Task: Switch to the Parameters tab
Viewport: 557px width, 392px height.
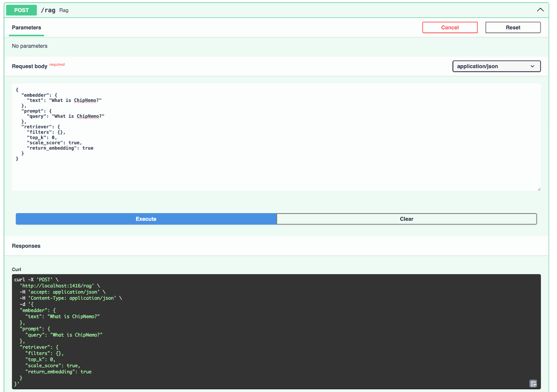Action: coord(26,27)
